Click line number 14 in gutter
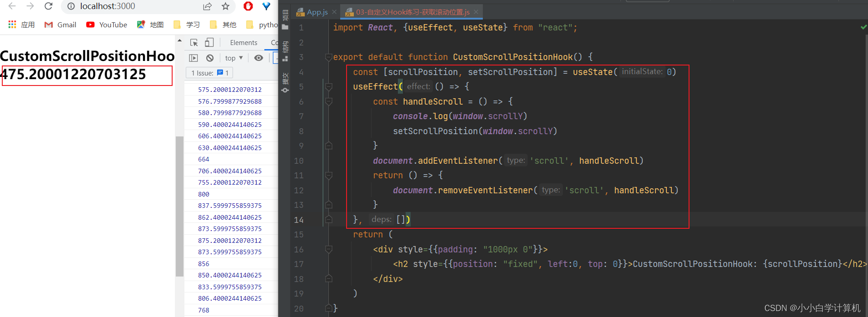The width and height of the screenshot is (868, 317). 298,220
